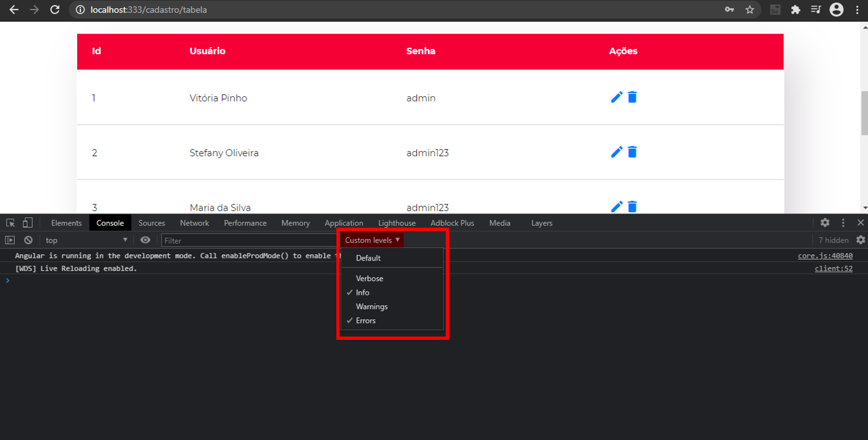Bookmark this page with the star icon
The height and width of the screenshot is (440, 868).
click(750, 10)
